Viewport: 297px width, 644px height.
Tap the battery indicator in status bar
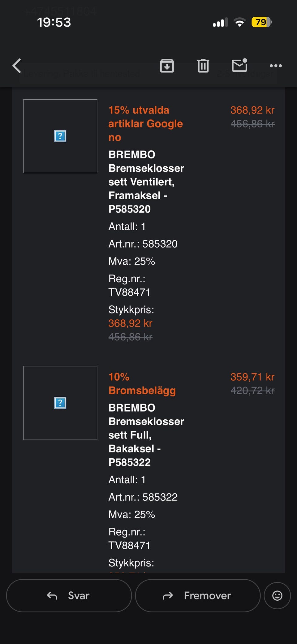[x=261, y=22]
